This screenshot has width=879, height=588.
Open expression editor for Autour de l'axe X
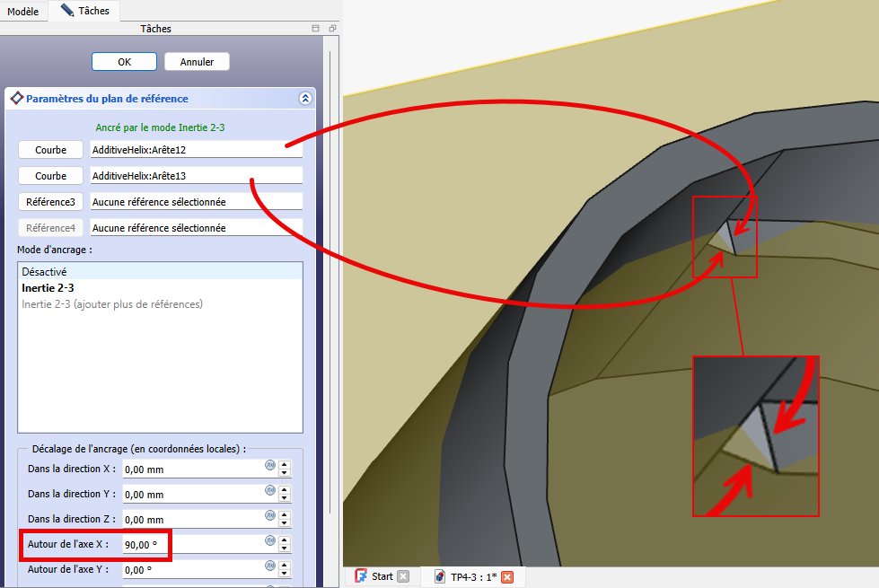(x=269, y=541)
